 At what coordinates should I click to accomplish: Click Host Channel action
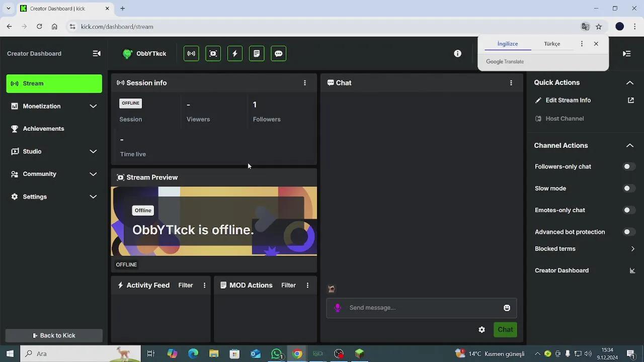(x=565, y=119)
